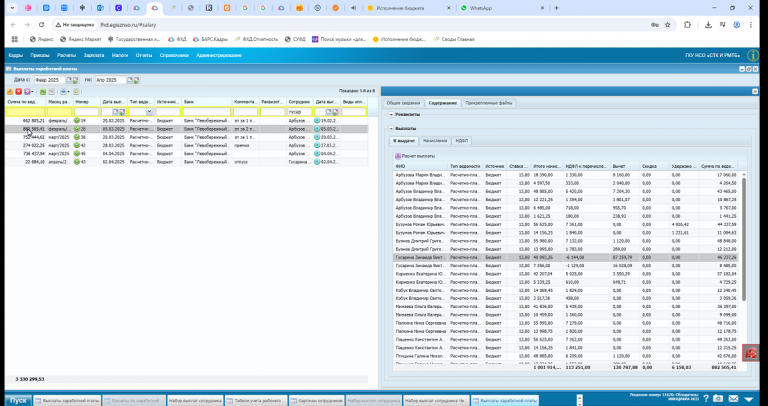This screenshot has height=406, width=768.
Task: Click the green refresh toolbar icon
Action: [x=76, y=92]
